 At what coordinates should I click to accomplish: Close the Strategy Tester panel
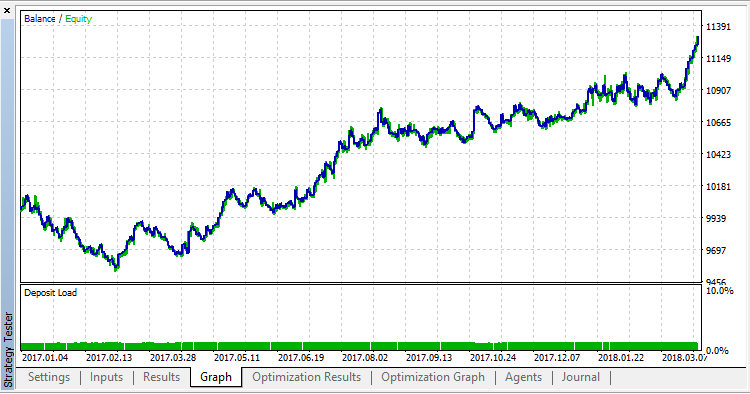7,10
